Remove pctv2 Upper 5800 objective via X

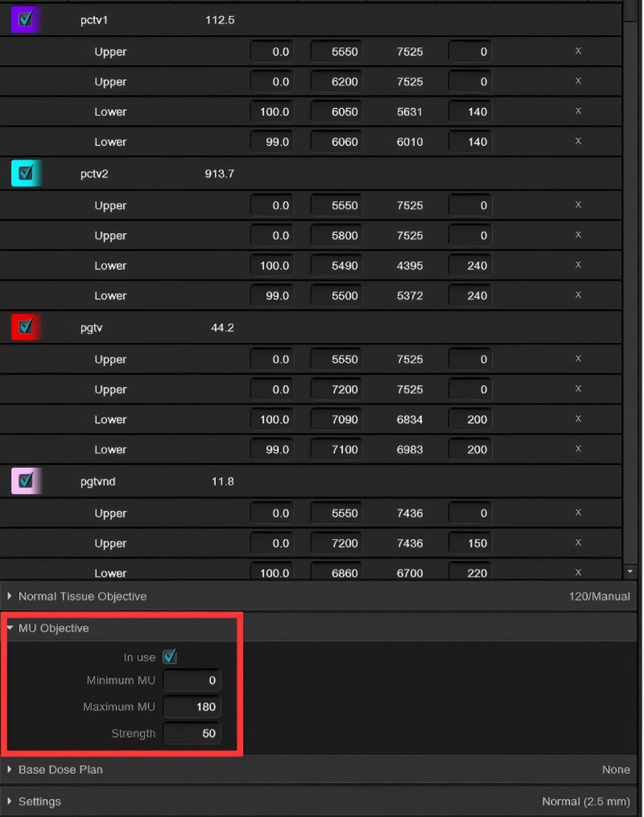coord(578,235)
